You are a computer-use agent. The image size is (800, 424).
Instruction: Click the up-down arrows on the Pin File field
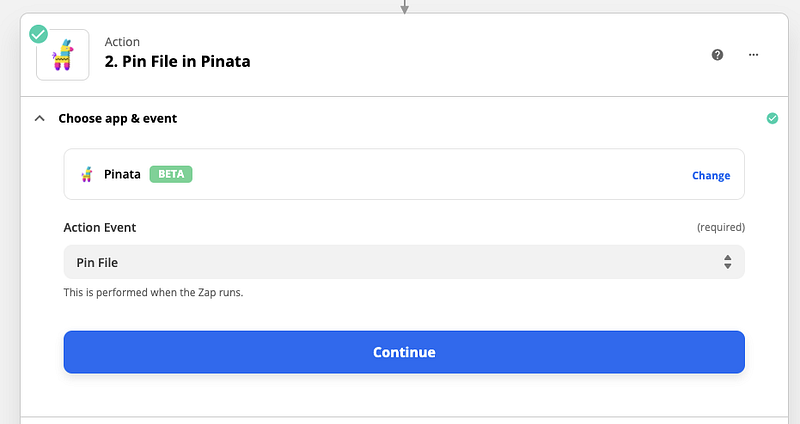click(728, 262)
